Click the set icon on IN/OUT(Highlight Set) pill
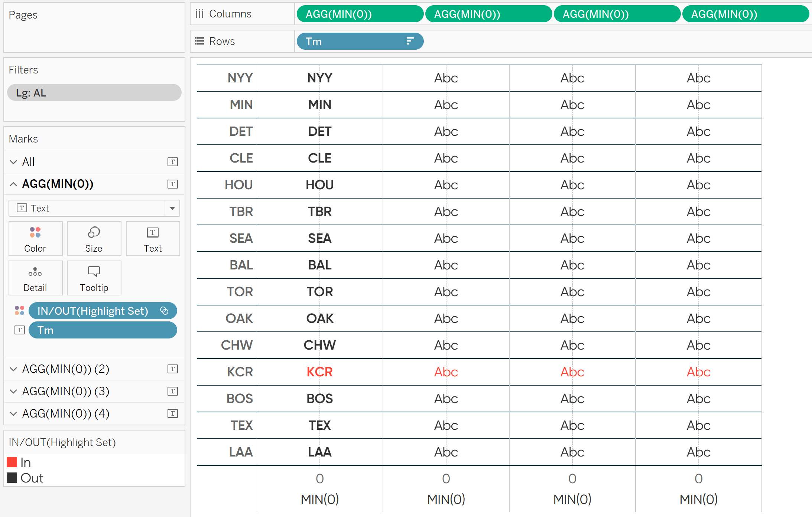This screenshot has width=812, height=517. coord(164,311)
